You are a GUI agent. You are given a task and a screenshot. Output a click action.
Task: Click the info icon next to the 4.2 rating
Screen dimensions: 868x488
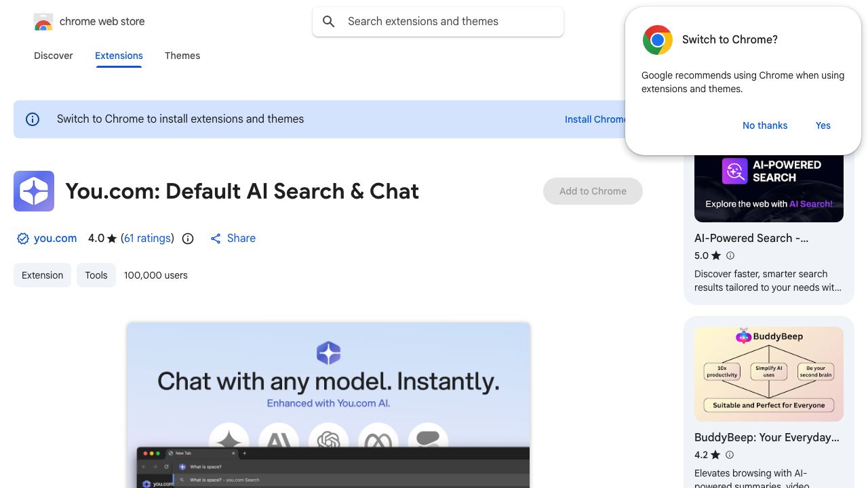tap(730, 455)
